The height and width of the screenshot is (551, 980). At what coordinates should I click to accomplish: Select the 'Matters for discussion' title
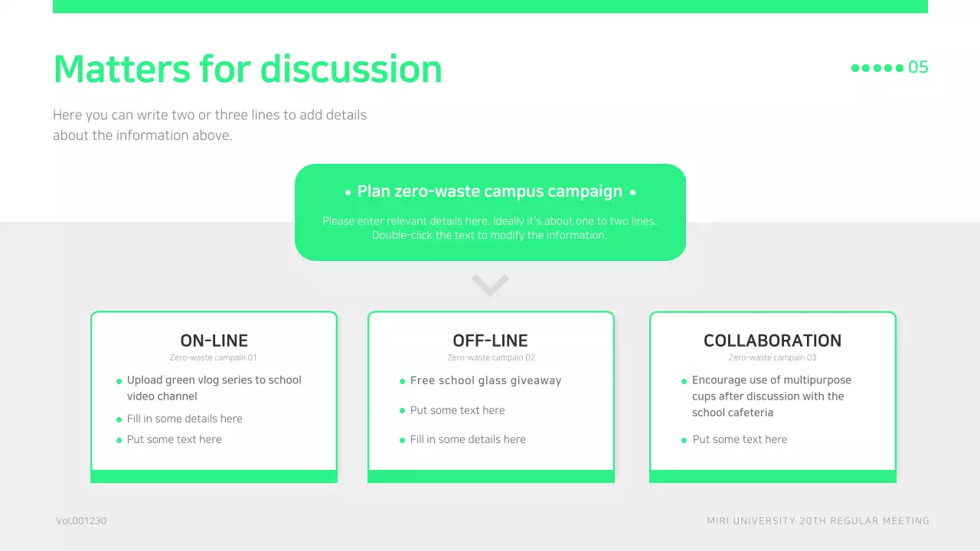coord(247,69)
